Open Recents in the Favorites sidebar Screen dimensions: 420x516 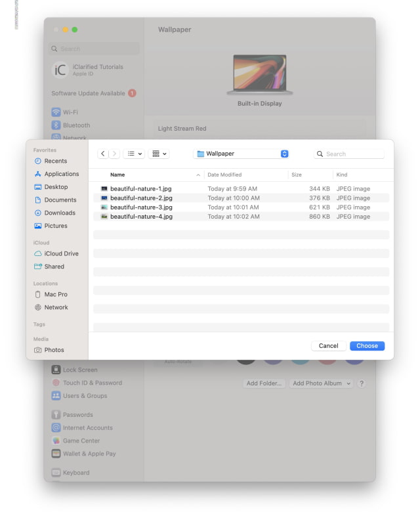[55, 161]
